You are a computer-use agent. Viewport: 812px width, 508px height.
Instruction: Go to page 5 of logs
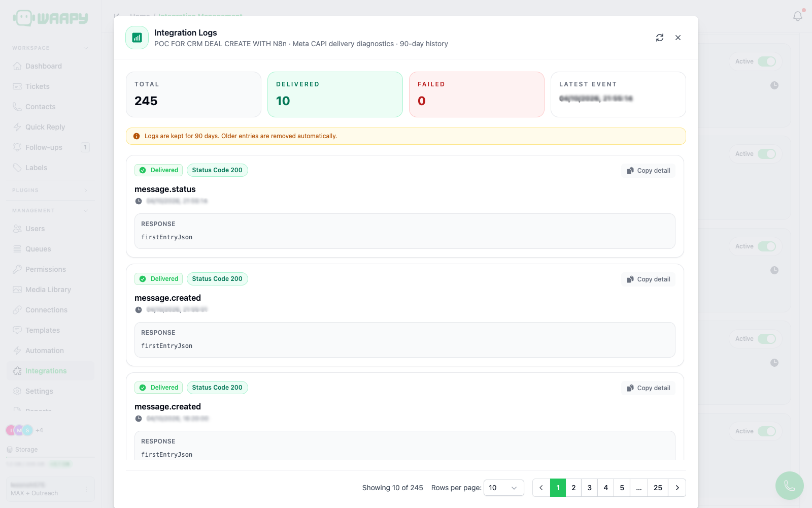(x=622, y=488)
